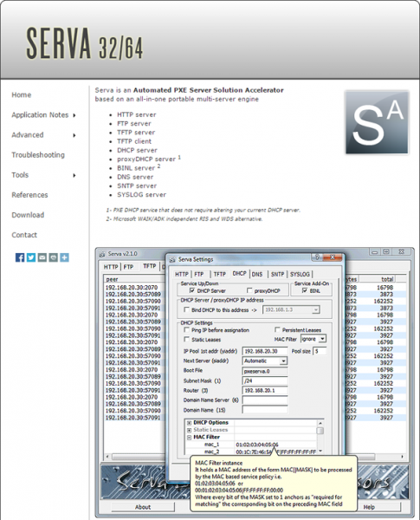Toggle the BINL add-on checkbox
The height and width of the screenshot is (520, 420).
(x=305, y=290)
